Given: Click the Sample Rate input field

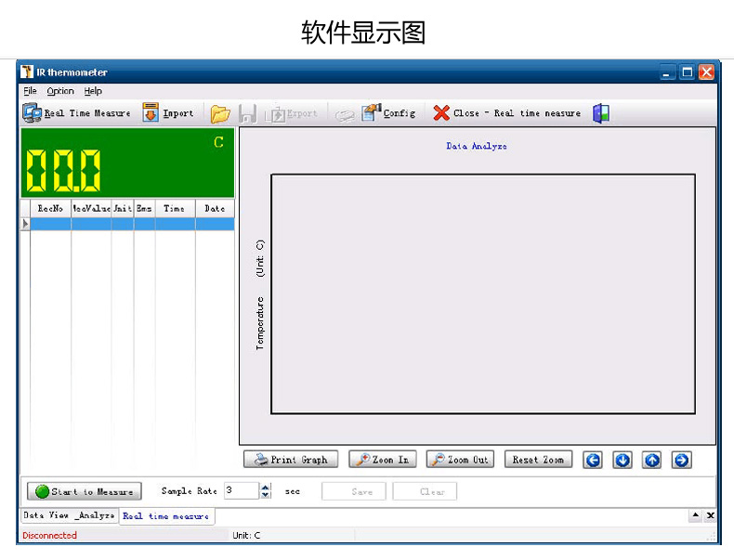Looking at the screenshot, I should tap(242, 490).
